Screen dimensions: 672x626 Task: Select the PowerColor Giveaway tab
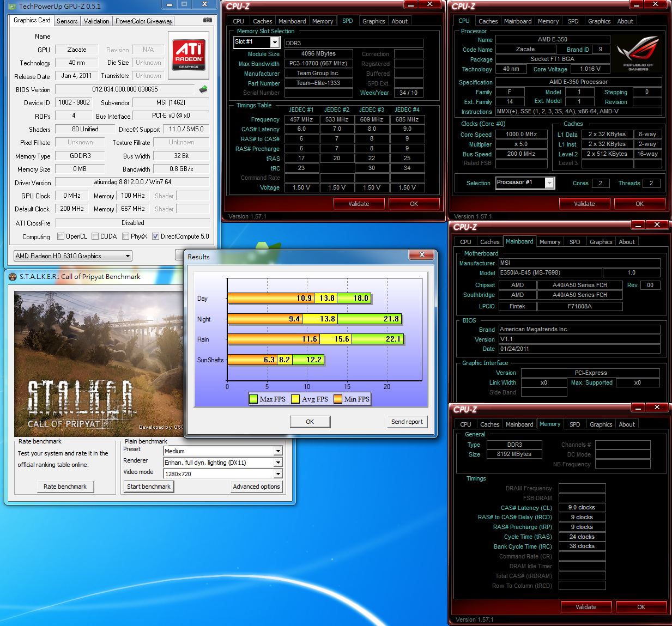click(144, 21)
